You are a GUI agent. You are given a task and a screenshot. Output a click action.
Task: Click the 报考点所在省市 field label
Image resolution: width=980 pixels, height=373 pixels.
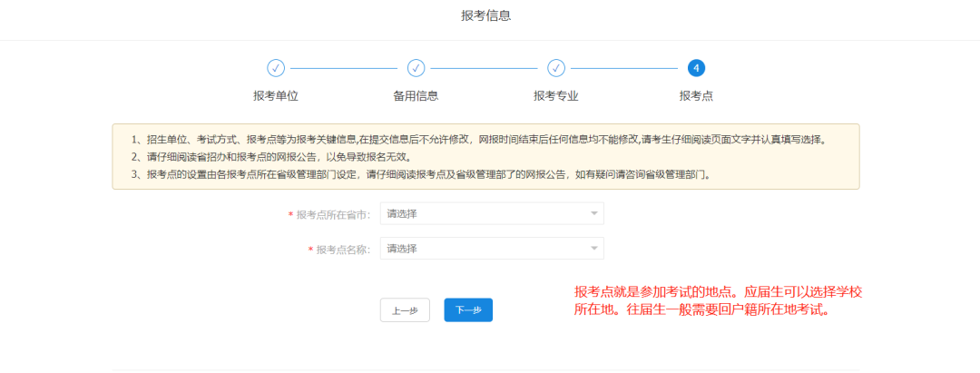[x=332, y=215]
